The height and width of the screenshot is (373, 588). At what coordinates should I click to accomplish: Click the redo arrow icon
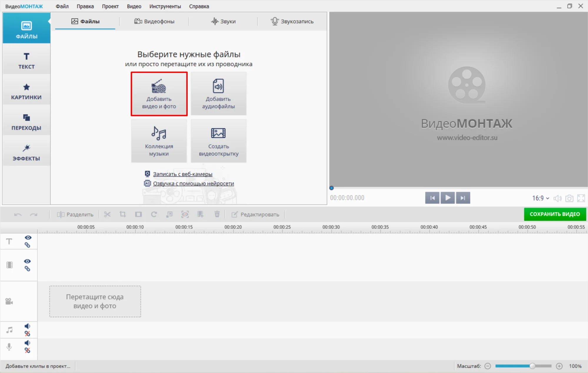click(34, 215)
